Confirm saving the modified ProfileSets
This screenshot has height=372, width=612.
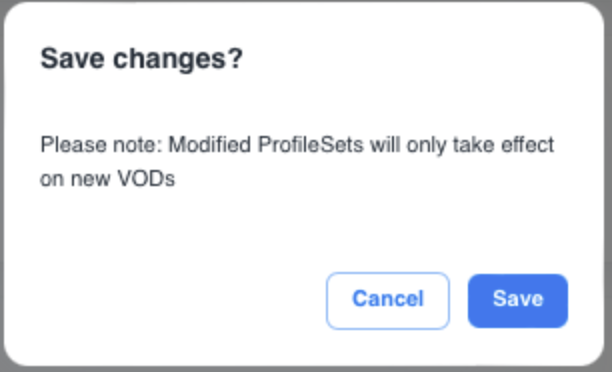518,301
